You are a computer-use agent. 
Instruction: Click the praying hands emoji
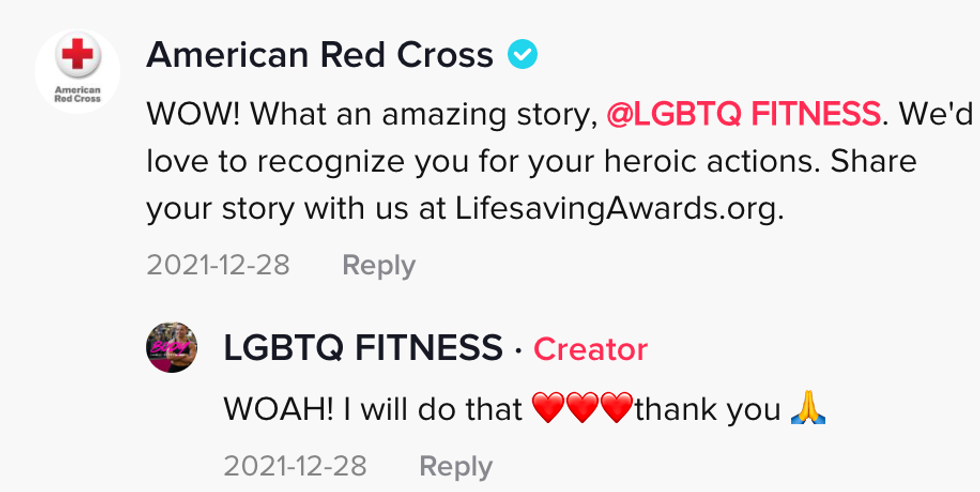pyautogui.click(x=807, y=409)
